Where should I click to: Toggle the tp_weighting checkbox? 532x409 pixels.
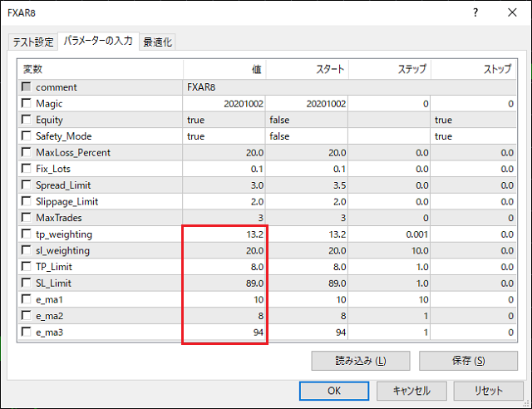(26, 234)
